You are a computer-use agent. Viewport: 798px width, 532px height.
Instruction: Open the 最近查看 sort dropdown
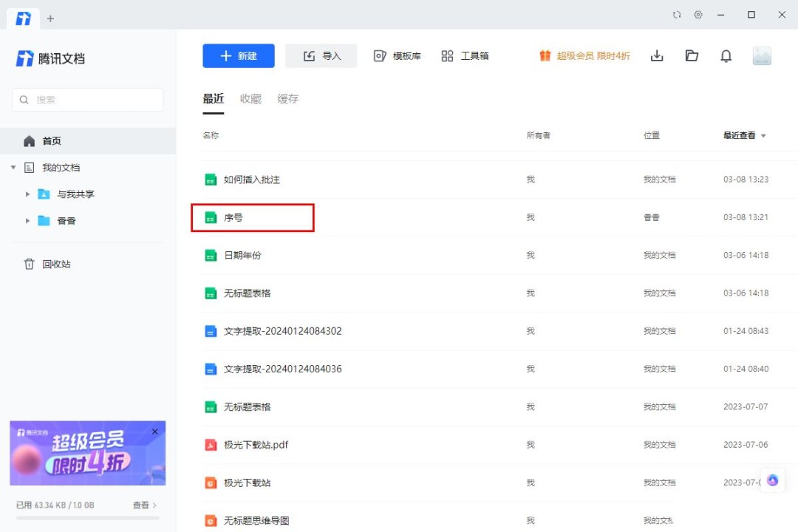click(745, 136)
